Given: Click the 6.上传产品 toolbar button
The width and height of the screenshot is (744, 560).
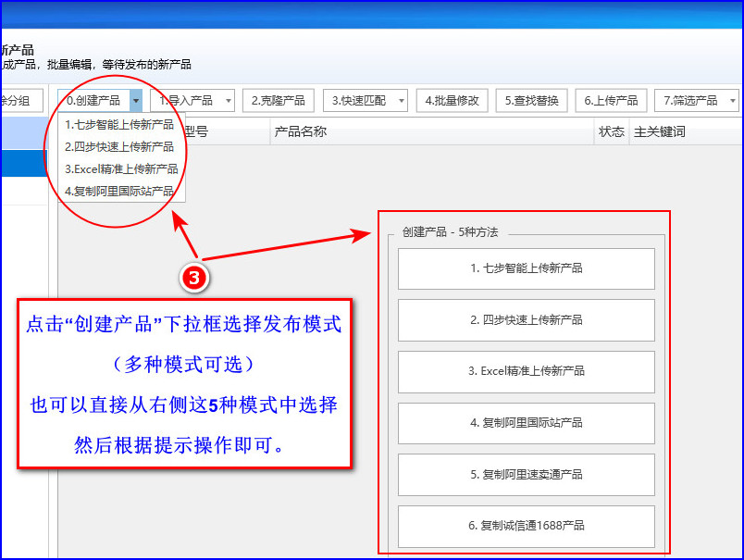Looking at the screenshot, I should [611, 101].
